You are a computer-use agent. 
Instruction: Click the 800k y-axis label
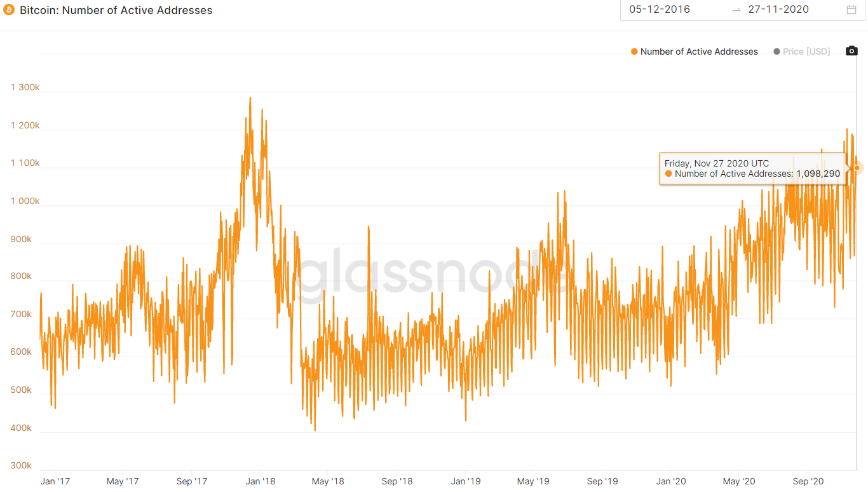pos(21,277)
